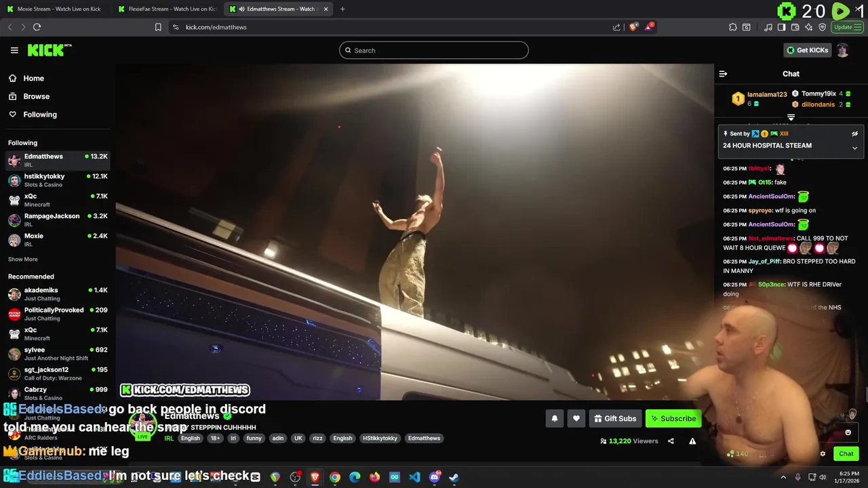Switch to FlexieFae Stream browser tab
Screen dimensions: 868x488
tap(166, 9)
